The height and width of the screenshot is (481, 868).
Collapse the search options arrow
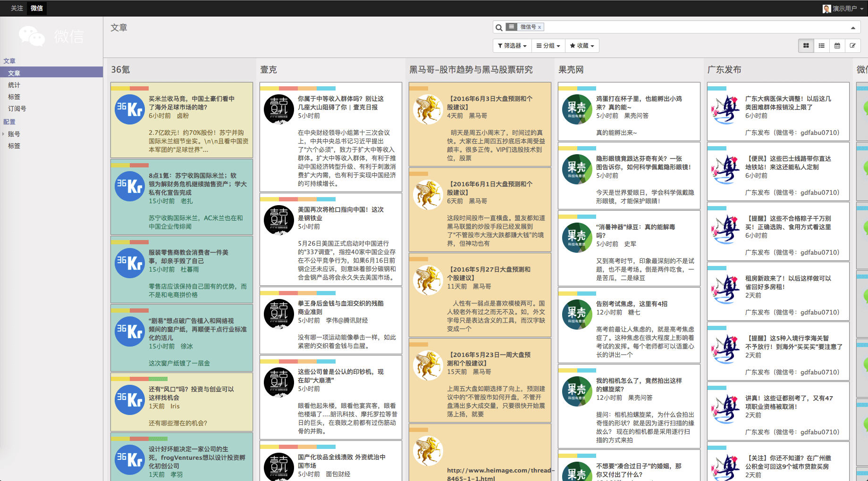(x=853, y=28)
